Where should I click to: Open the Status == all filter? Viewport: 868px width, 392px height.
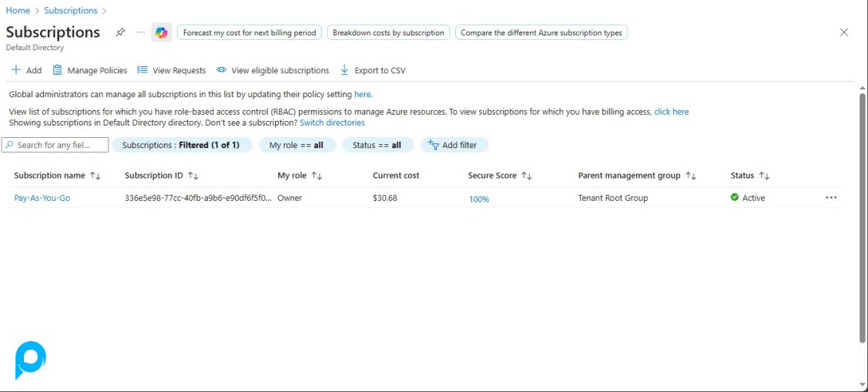(x=377, y=145)
